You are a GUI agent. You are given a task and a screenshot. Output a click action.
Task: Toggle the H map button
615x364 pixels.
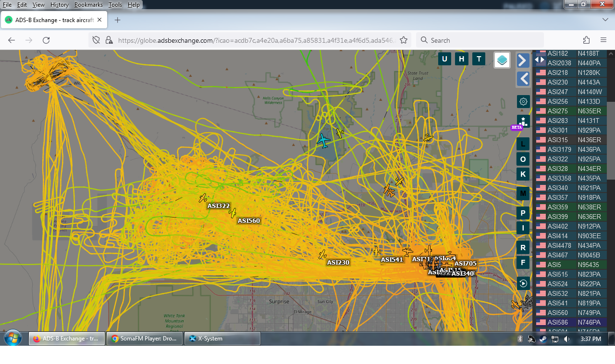[461, 59]
